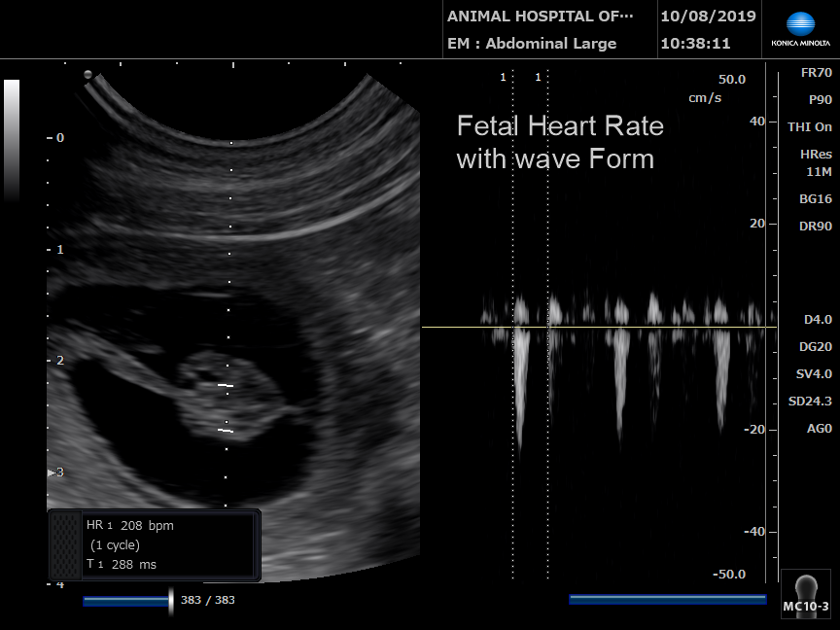The height and width of the screenshot is (630, 840).
Task: Click the Konica Minolta logo
Action: 798,30
